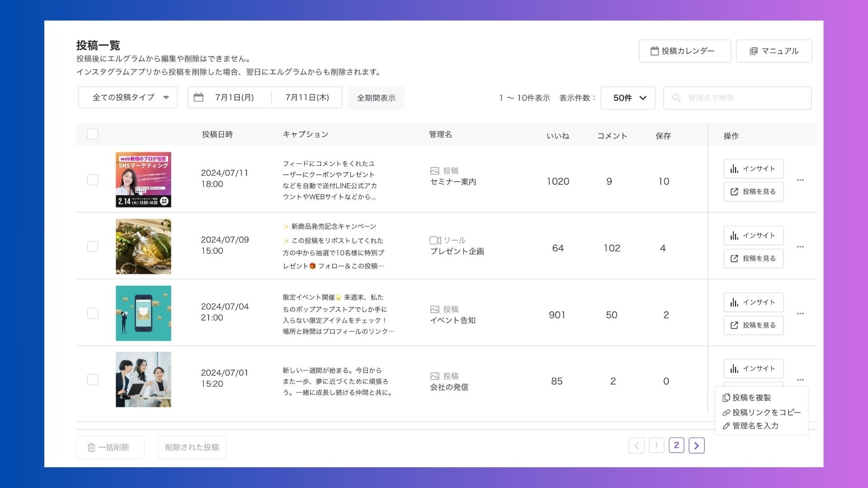
Task: Check the checkbox for the 2024/07/11 post
Action: pos(93,180)
